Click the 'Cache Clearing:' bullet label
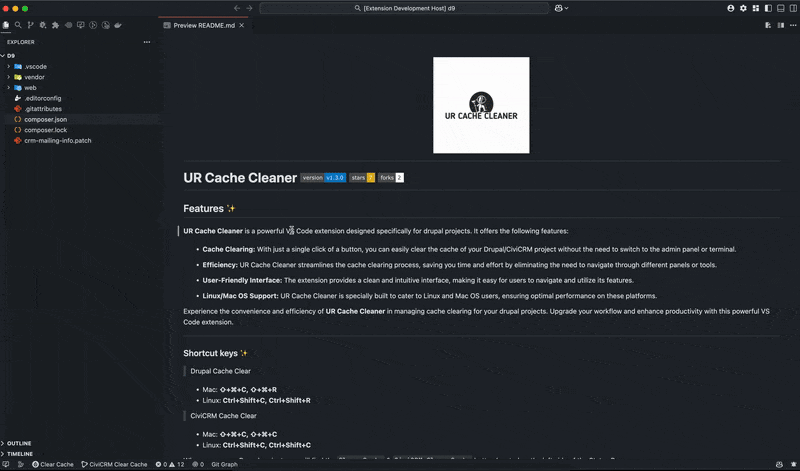Image resolution: width=800 pixels, height=471 pixels. point(229,250)
